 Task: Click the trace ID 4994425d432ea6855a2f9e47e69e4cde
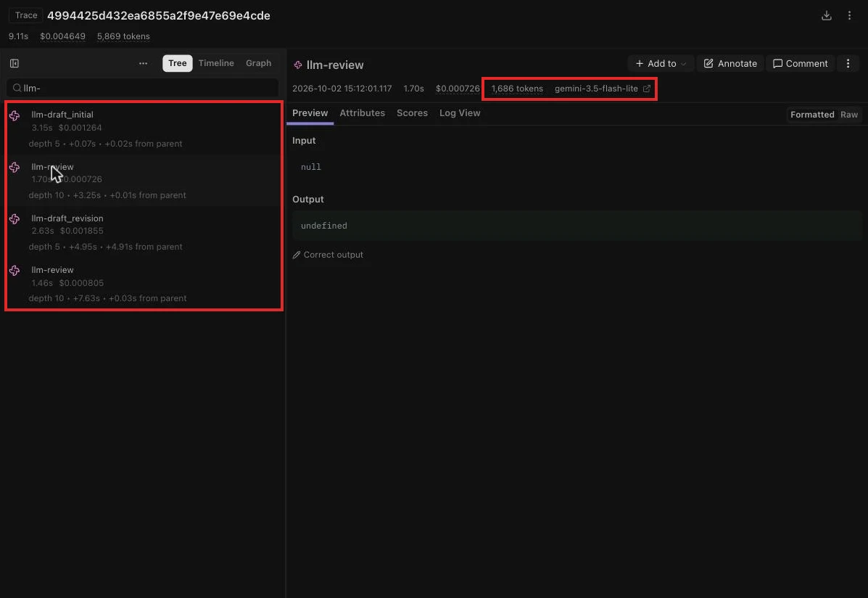click(x=159, y=15)
